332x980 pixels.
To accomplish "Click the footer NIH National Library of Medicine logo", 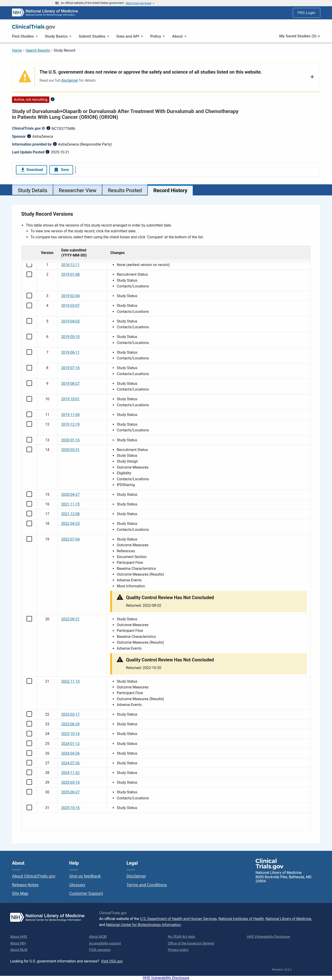I will pos(47,917).
